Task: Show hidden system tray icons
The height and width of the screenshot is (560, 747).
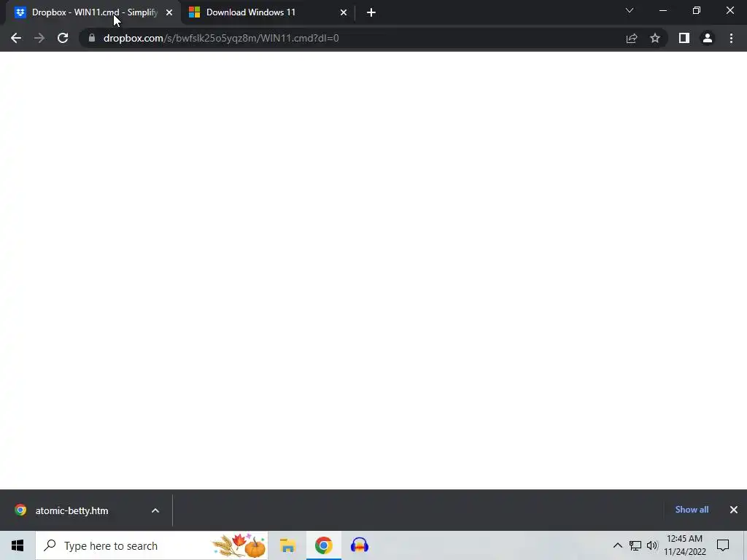Action: coord(617,545)
